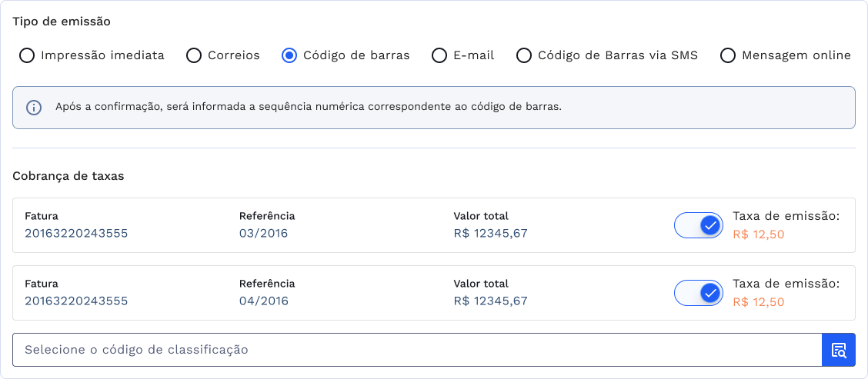
Task: Disable the emission fee toggle for 03/2016
Action: (699, 225)
